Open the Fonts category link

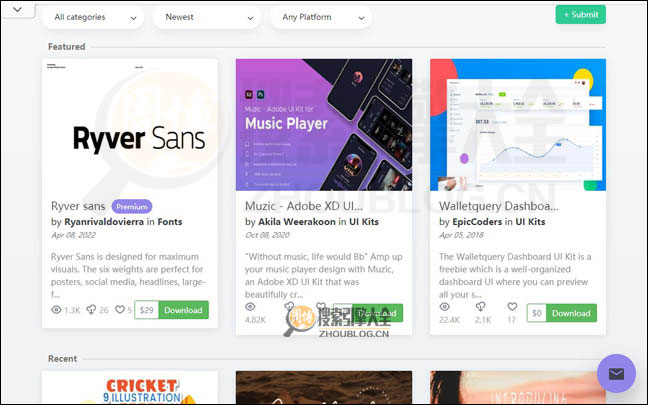[x=170, y=222]
